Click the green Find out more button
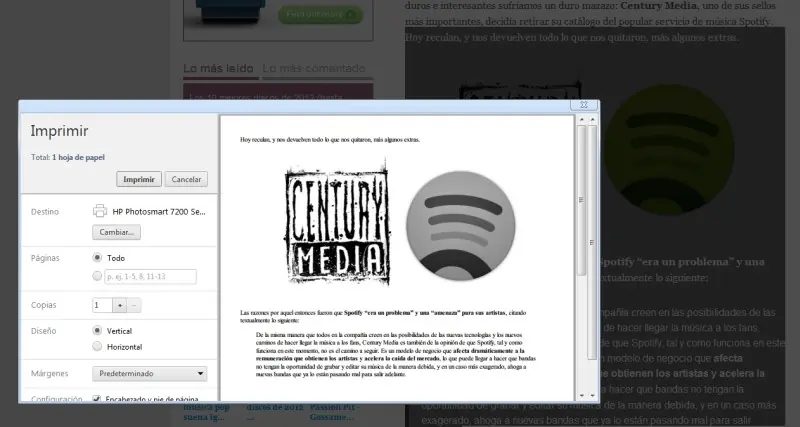 (320, 14)
